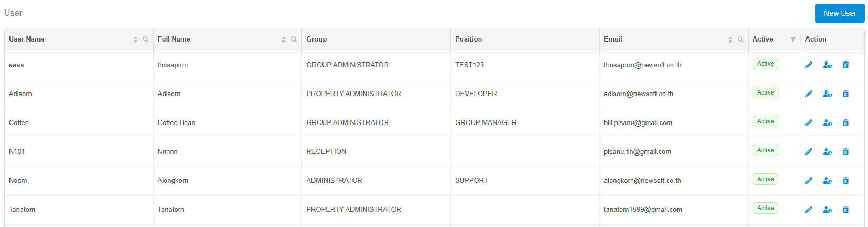Delete the Coffee user with trash icon

tap(845, 123)
